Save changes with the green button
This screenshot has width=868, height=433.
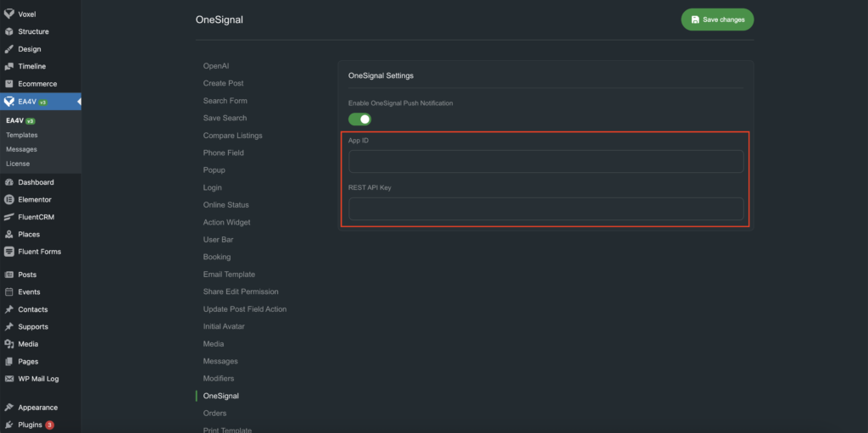[717, 19]
